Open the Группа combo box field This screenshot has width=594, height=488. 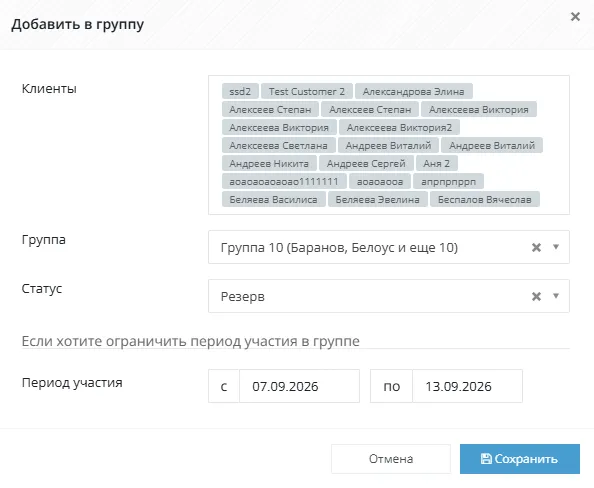(x=389, y=247)
